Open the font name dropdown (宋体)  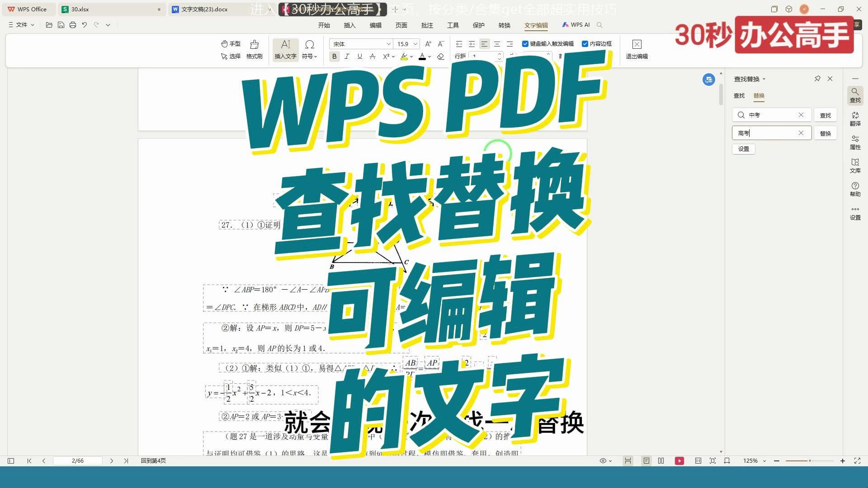point(388,44)
